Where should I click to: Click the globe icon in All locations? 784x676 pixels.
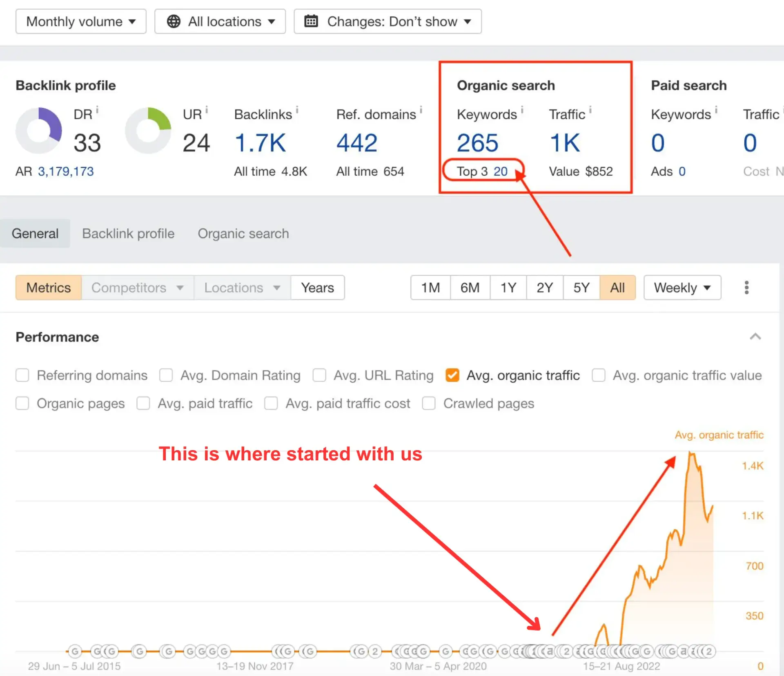pos(174,21)
